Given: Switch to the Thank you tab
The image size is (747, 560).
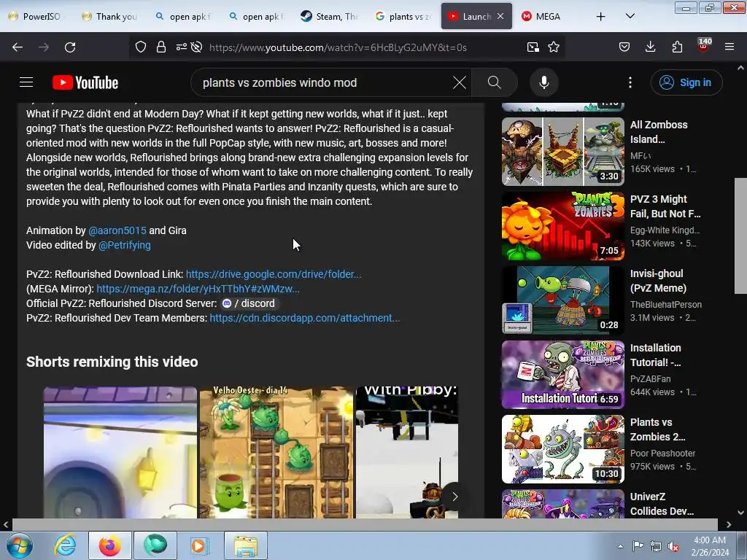Looking at the screenshot, I should click(x=109, y=16).
